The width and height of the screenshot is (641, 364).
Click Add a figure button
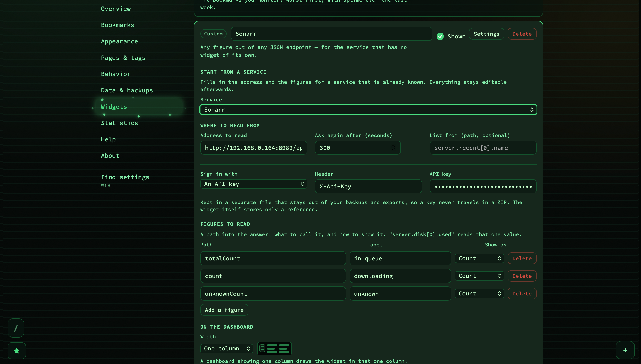224,310
